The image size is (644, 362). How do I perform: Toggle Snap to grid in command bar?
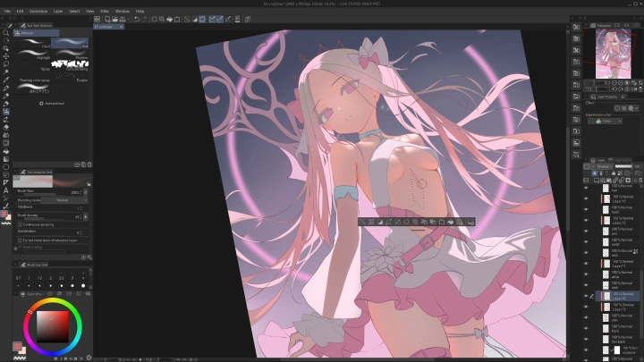[x=228, y=20]
